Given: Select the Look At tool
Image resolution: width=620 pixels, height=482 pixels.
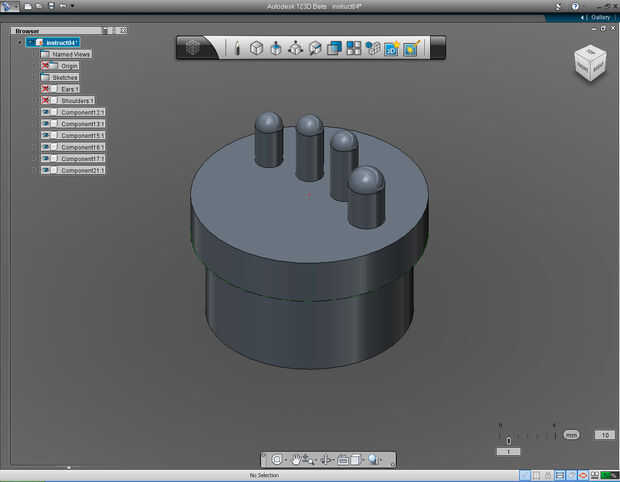Looking at the screenshot, I should point(327,459).
